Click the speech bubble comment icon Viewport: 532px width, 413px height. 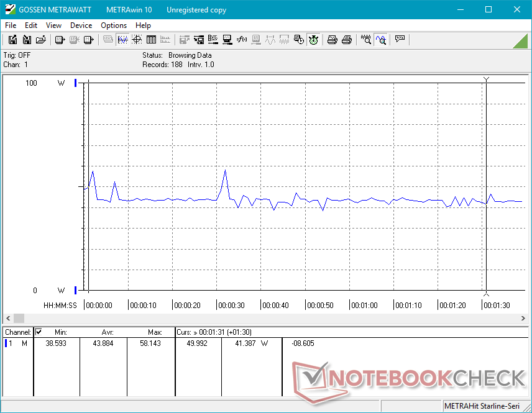pyautogui.click(x=400, y=40)
